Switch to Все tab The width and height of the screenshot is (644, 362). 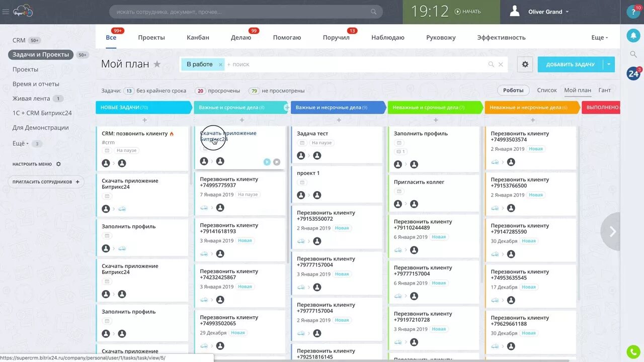click(x=111, y=38)
